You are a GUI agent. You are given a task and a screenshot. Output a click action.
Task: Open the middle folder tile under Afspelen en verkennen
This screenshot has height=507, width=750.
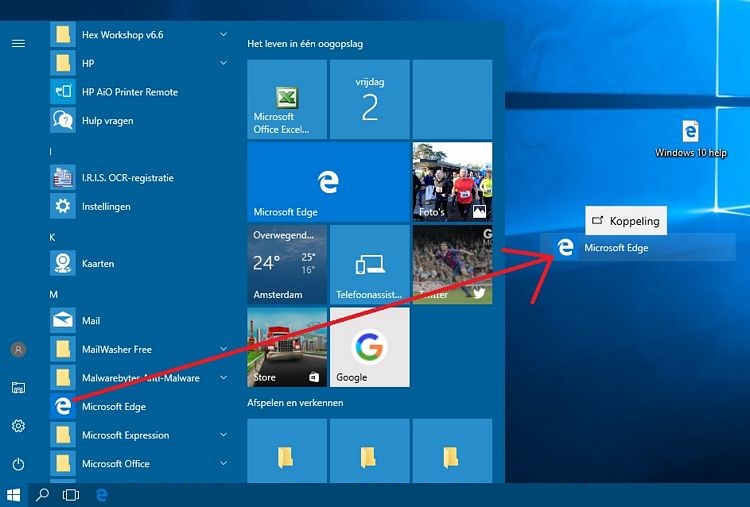click(x=370, y=451)
